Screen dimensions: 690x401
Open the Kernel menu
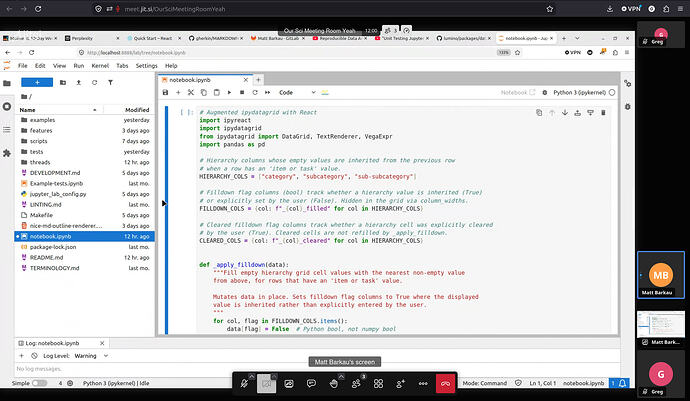pyautogui.click(x=100, y=66)
